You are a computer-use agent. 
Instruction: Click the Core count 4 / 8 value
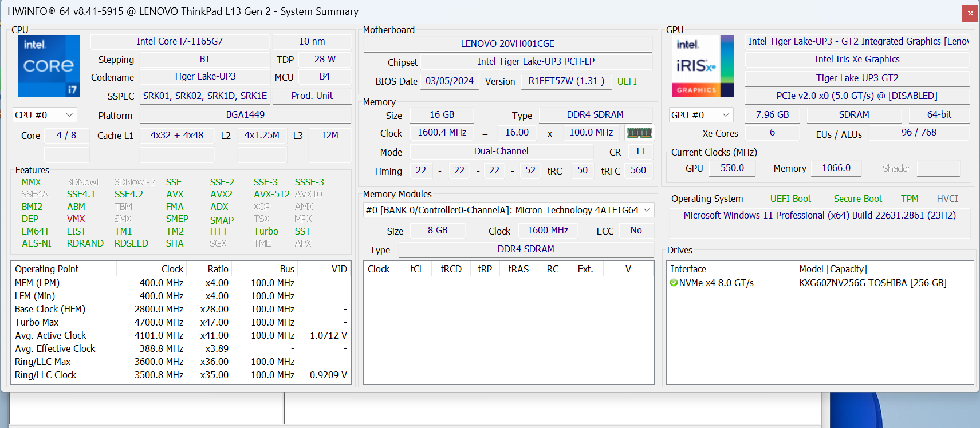point(66,136)
